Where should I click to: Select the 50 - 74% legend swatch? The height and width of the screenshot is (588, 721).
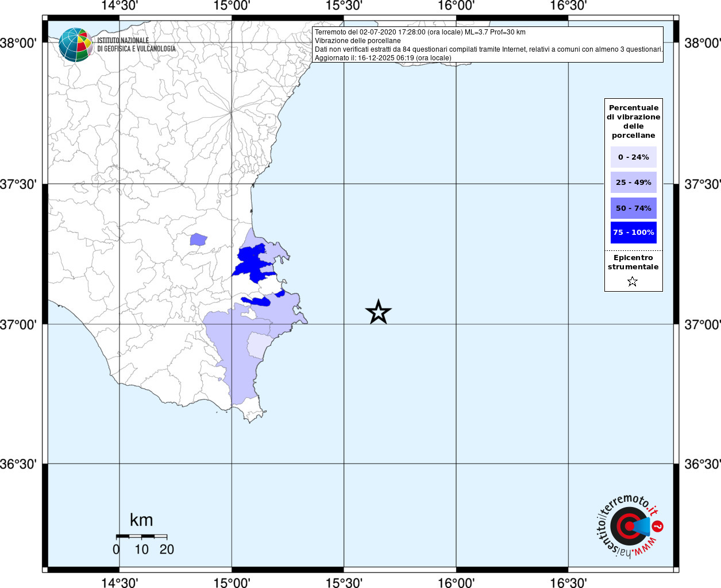coord(633,208)
